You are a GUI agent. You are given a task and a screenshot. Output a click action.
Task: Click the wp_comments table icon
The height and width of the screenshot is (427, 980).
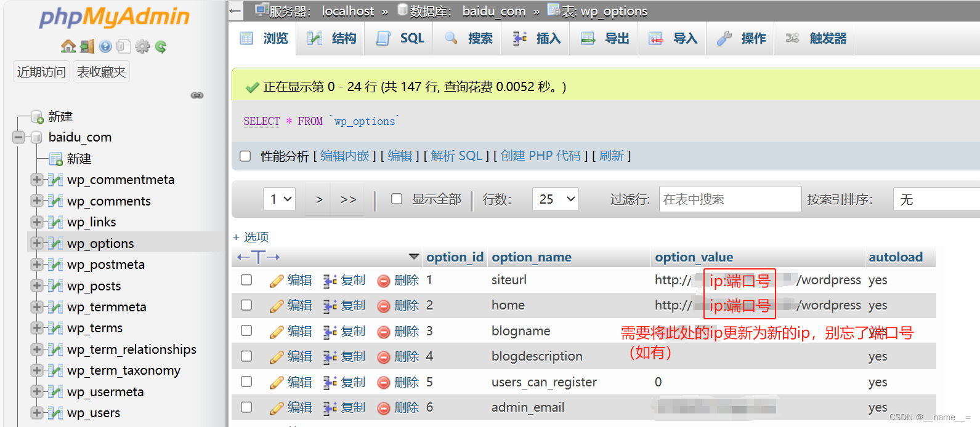55,201
